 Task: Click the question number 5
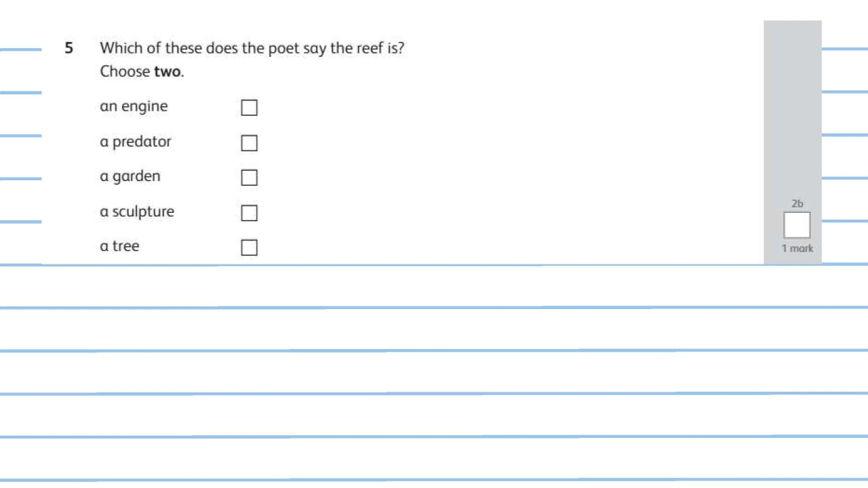[x=68, y=48]
